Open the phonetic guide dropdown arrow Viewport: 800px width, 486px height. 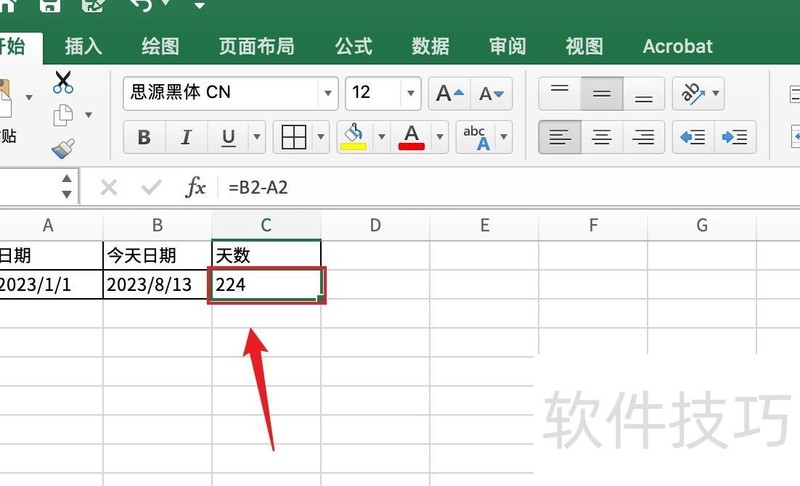click(504, 137)
